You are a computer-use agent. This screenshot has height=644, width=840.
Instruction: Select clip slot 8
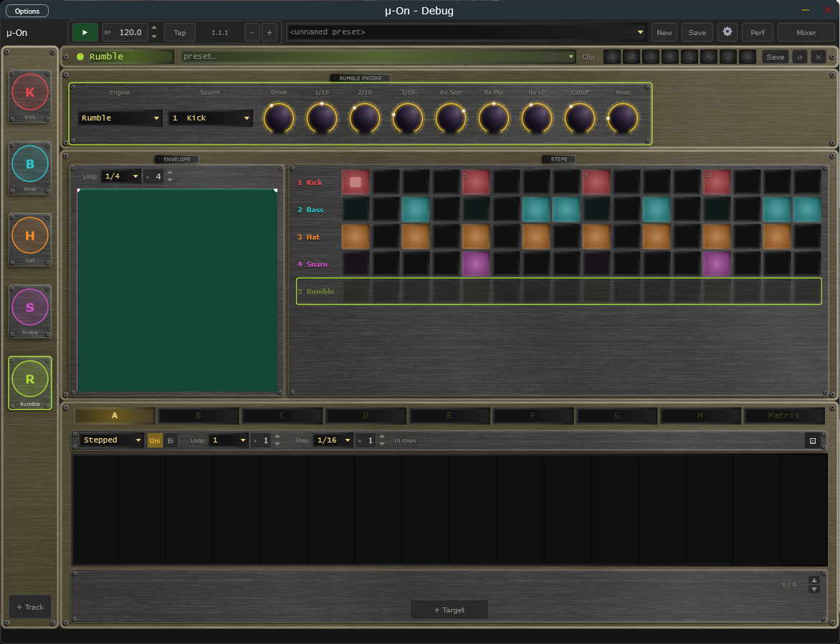pyautogui.click(x=747, y=57)
